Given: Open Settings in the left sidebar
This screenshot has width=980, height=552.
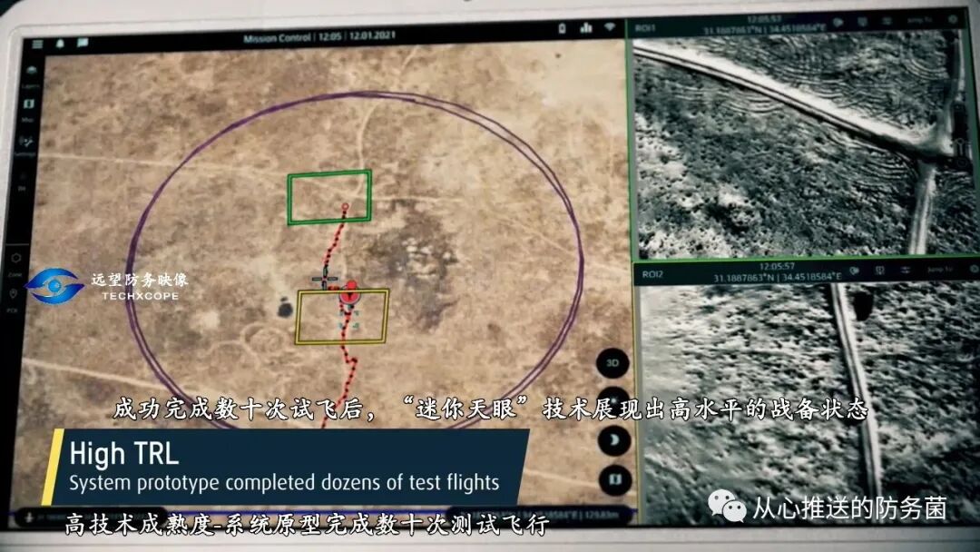Looking at the screenshot, I should point(25,145).
